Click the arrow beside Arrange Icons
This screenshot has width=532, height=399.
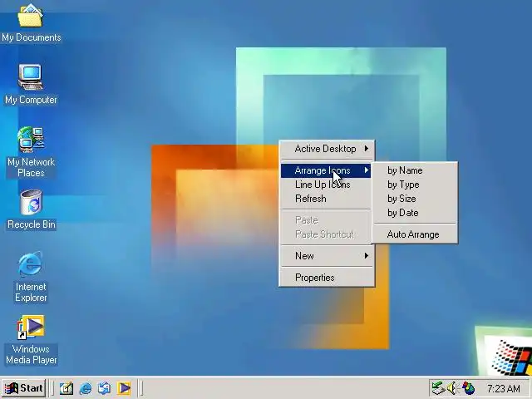point(367,170)
